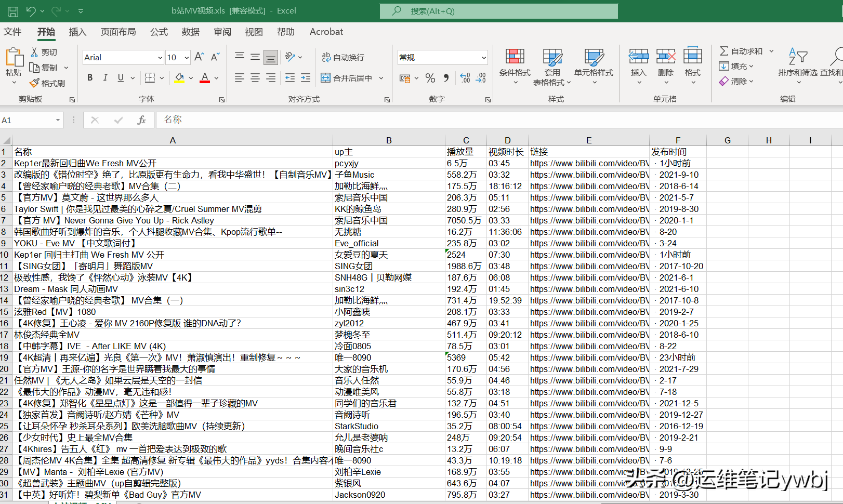This screenshot has width=843, height=504.
Task: Open the bilibili link in row 7
Action: (x=589, y=220)
